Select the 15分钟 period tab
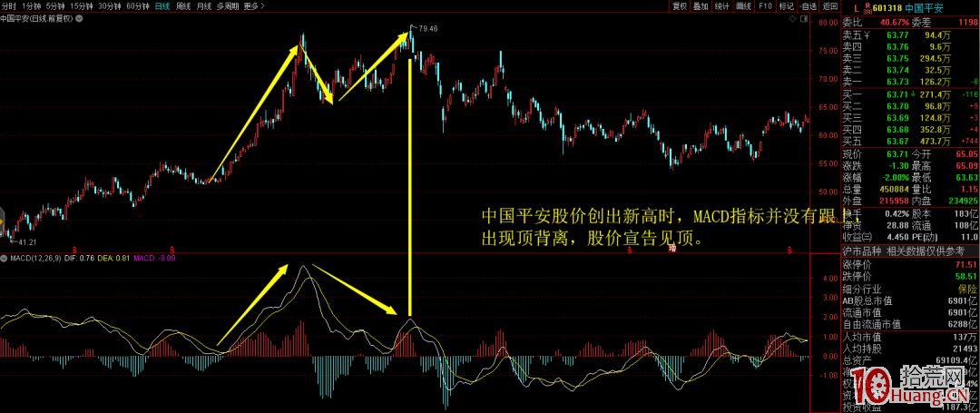The image size is (980, 413). [82, 6]
